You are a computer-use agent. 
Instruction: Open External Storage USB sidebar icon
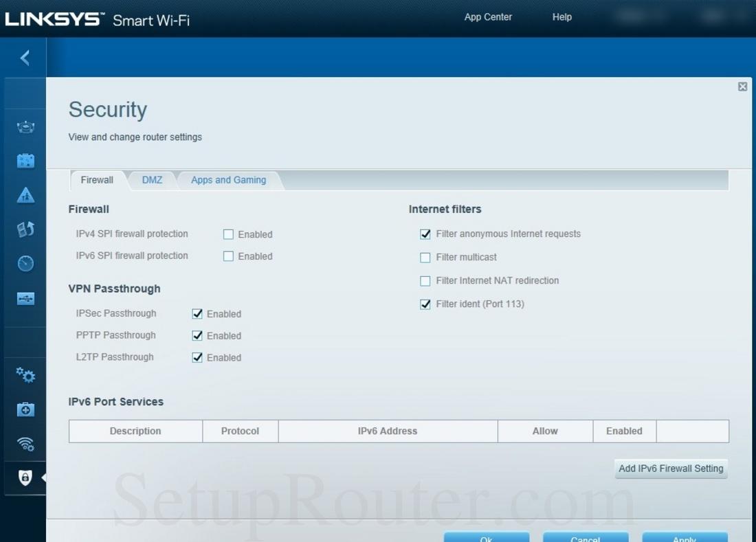[x=25, y=299]
